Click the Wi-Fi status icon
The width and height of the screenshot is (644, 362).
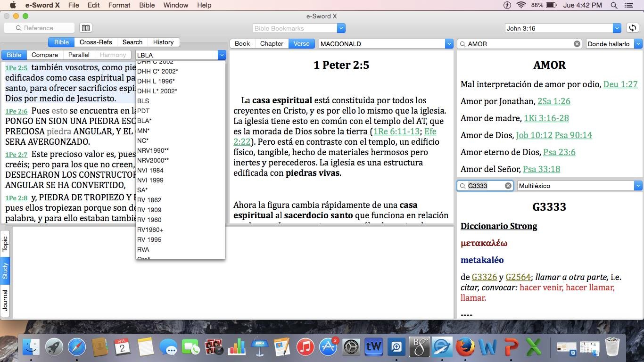tap(521, 5)
